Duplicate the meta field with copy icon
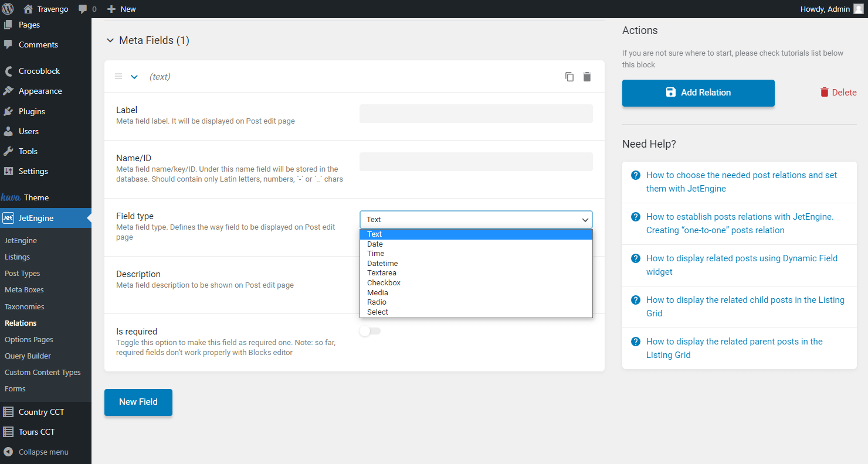The width and height of the screenshot is (868, 464). tap(569, 77)
